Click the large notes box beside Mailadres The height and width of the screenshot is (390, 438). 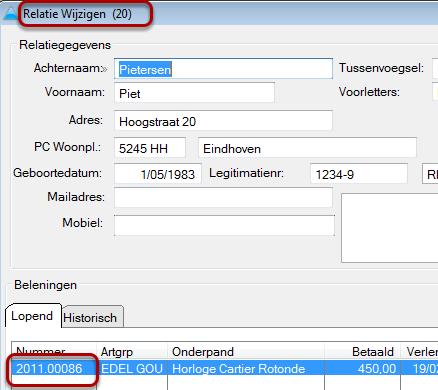[x=390, y=228]
